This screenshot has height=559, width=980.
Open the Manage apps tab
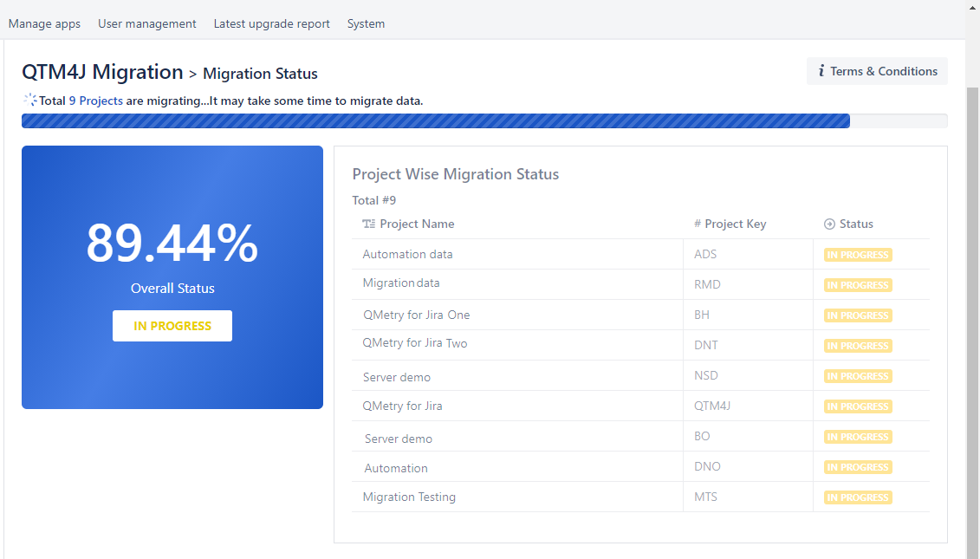tap(44, 23)
